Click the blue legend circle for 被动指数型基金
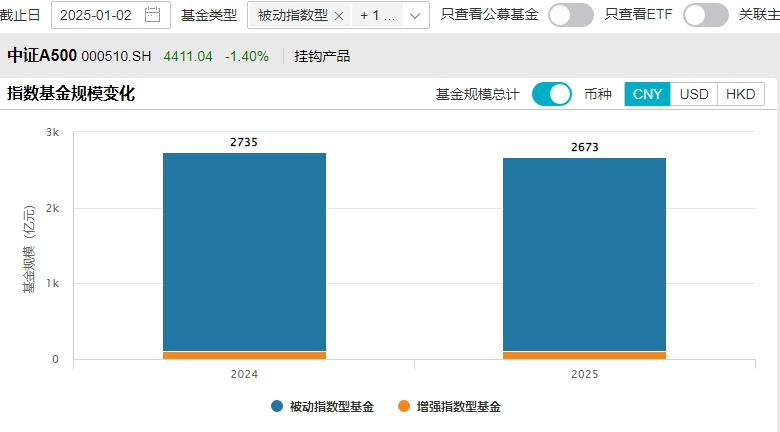 coord(277,406)
